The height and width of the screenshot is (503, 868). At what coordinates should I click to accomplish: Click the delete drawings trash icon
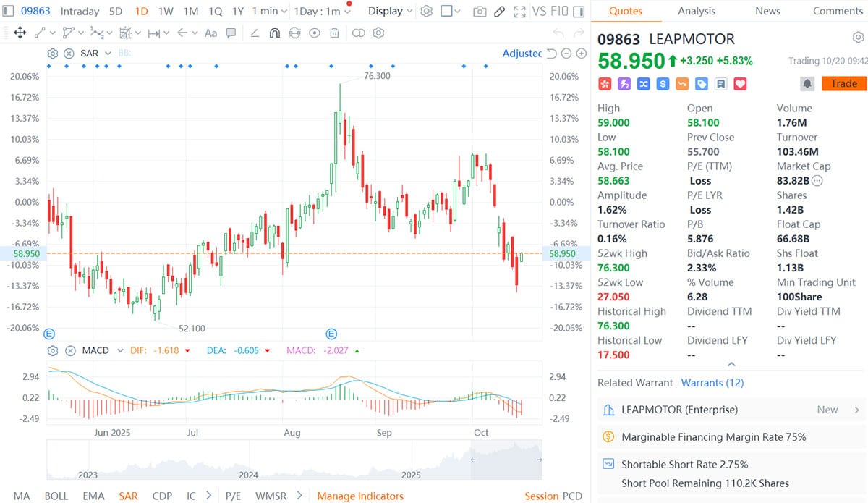(x=333, y=33)
